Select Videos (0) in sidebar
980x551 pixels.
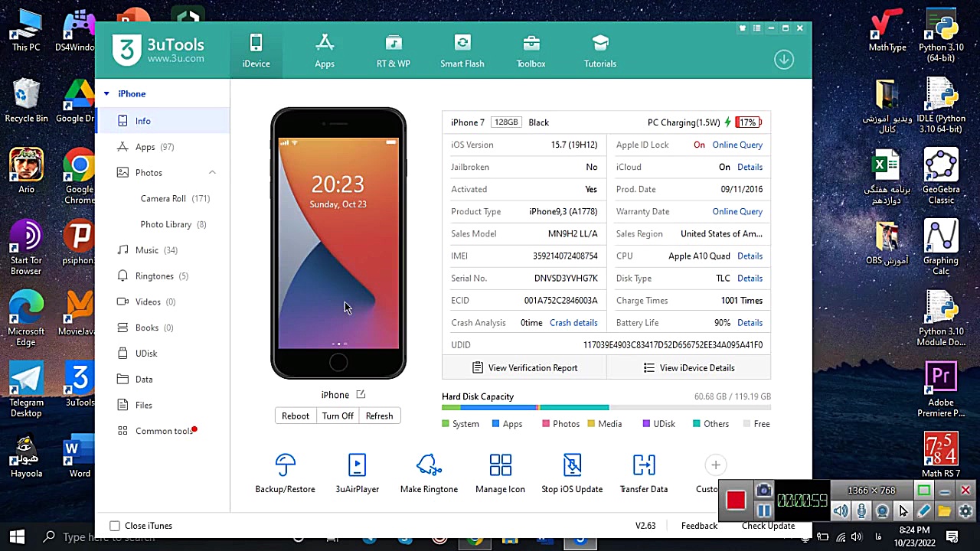[x=162, y=302]
